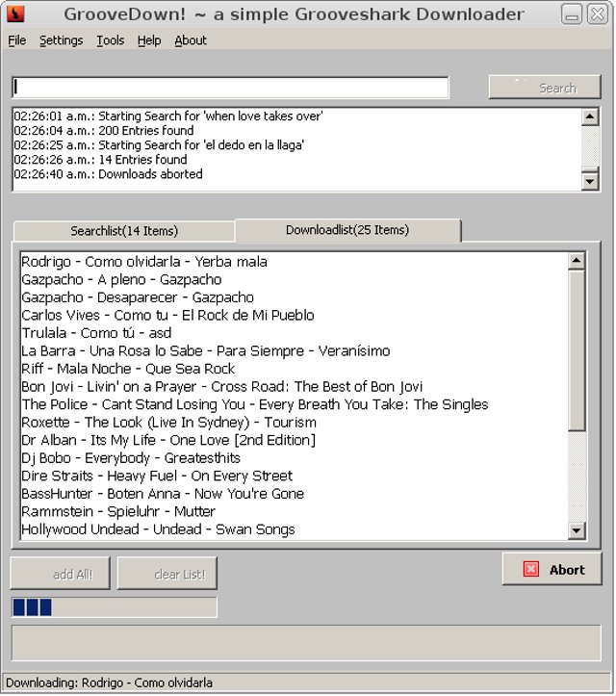Click the GrooveDown flame app icon
Viewport: 616px width, 696px height.
click(16, 13)
